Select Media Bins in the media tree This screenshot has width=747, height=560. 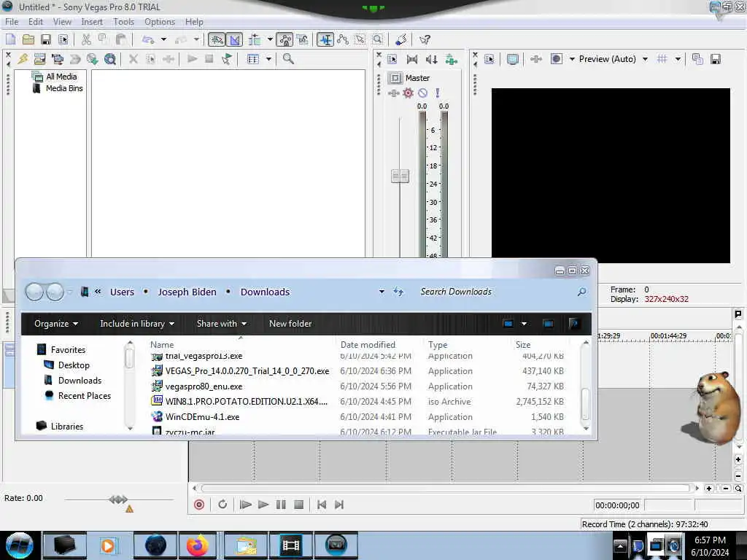tap(64, 88)
